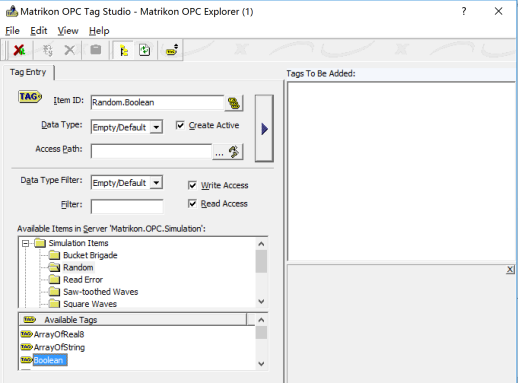Select the ArrayOfString tag
The image size is (518, 383).
tap(59, 347)
